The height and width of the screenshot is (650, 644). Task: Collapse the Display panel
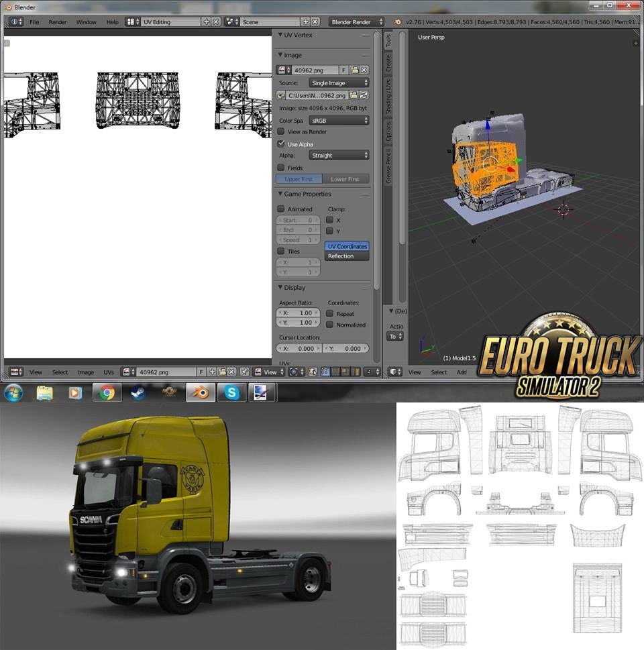[280, 287]
